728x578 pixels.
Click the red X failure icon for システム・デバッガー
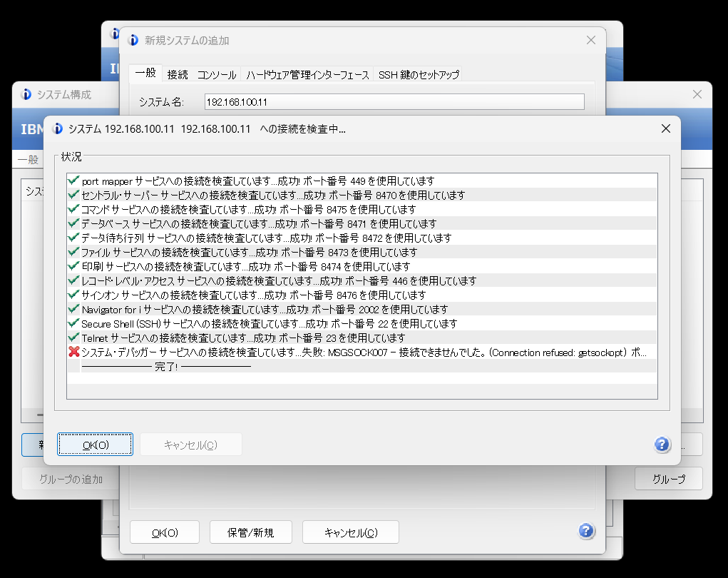(x=74, y=352)
